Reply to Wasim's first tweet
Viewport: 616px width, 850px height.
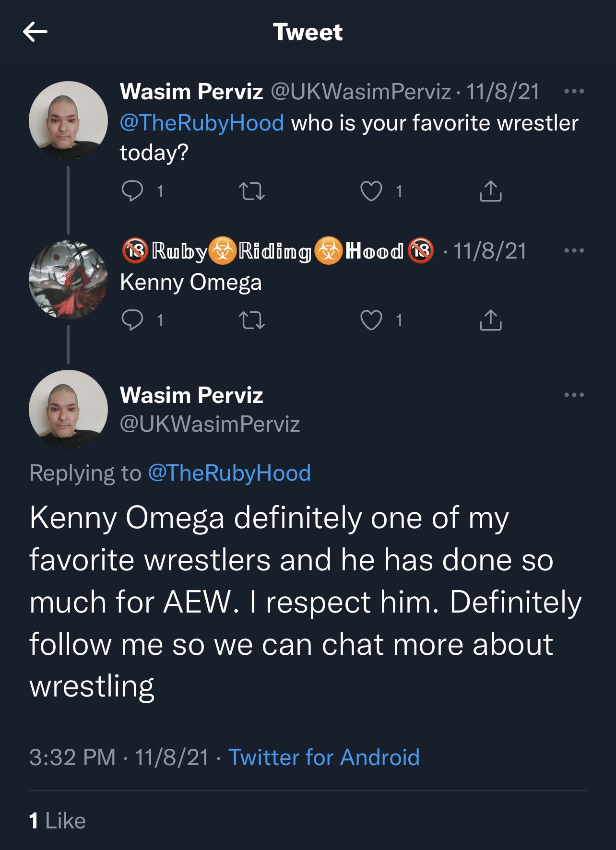point(132,191)
